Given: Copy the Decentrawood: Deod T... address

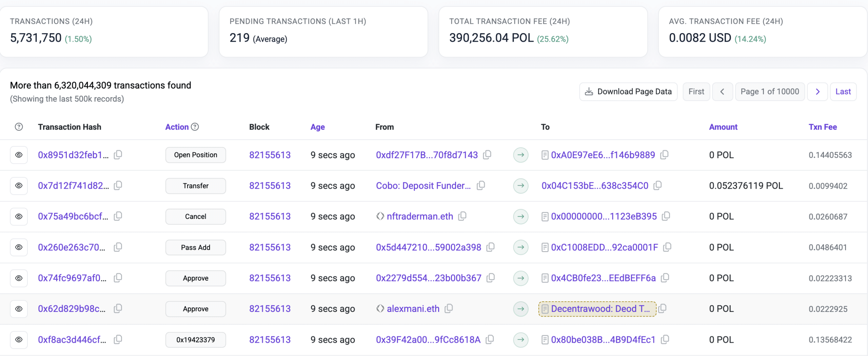Looking at the screenshot, I should (662, 308).
